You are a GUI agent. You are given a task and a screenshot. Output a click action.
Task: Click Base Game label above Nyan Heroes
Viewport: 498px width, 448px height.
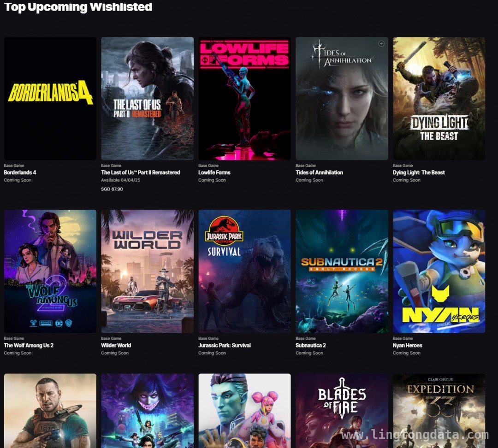pyautogui.click(x=403, y=338)
